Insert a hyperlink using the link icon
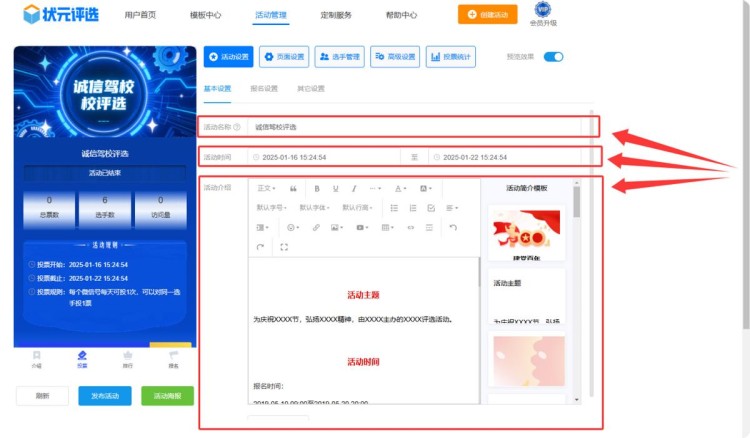750x438 pixels. click(x=316, y=228)
